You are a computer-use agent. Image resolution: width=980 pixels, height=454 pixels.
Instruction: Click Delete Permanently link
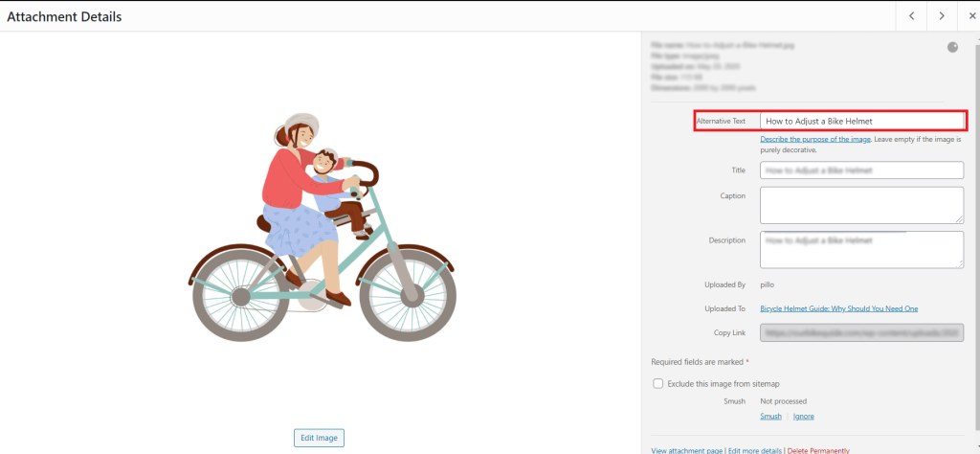(x=819, y=449)
